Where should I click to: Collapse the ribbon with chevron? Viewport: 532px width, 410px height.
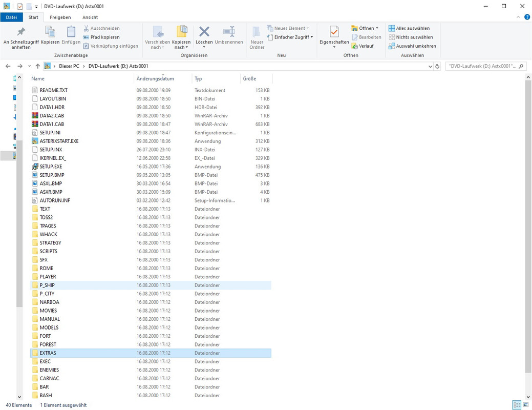click(518, 17)
